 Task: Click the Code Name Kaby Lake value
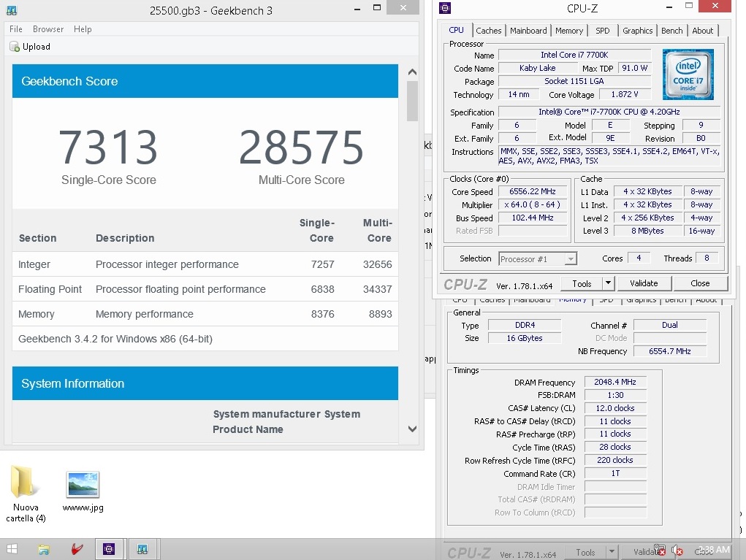tap(538, 68)
